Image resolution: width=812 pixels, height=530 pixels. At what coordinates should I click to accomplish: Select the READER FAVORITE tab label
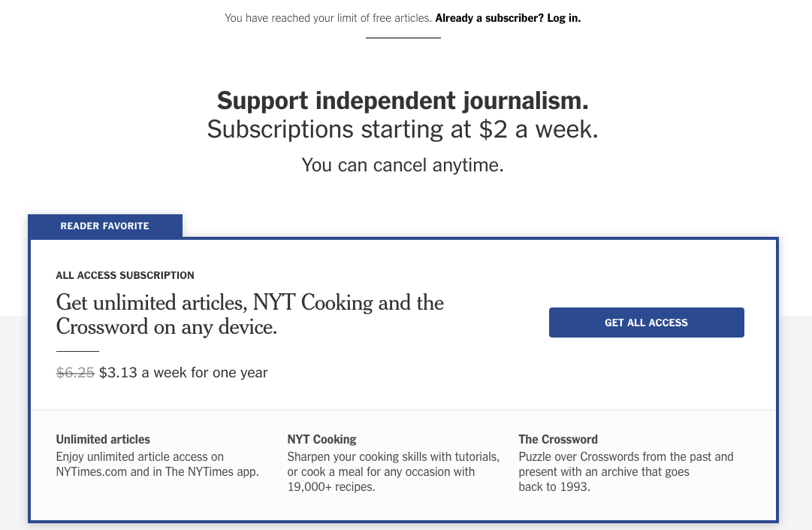point(104,226)
